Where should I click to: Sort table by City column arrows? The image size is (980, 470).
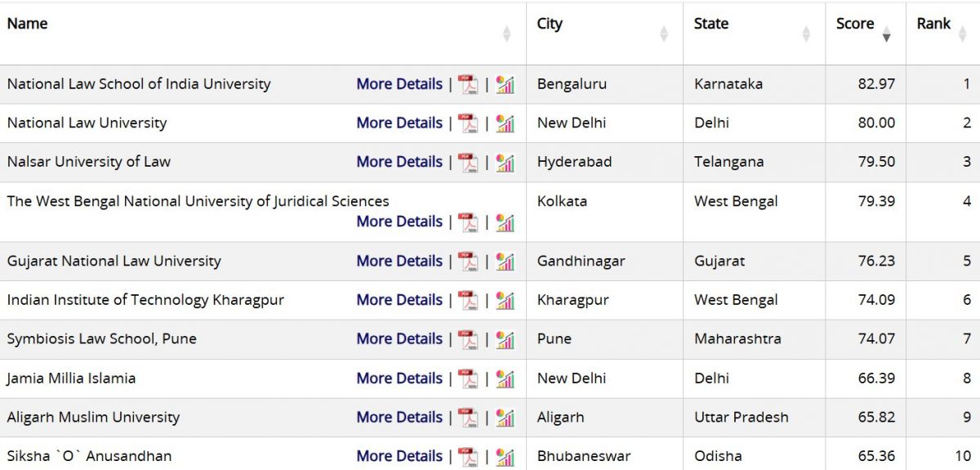coord(664,34)
